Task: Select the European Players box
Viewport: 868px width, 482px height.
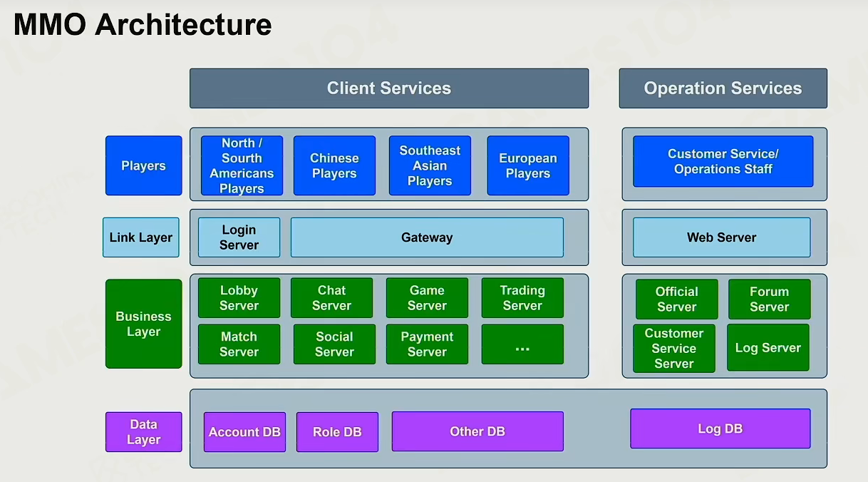Action: click(528, 165)
